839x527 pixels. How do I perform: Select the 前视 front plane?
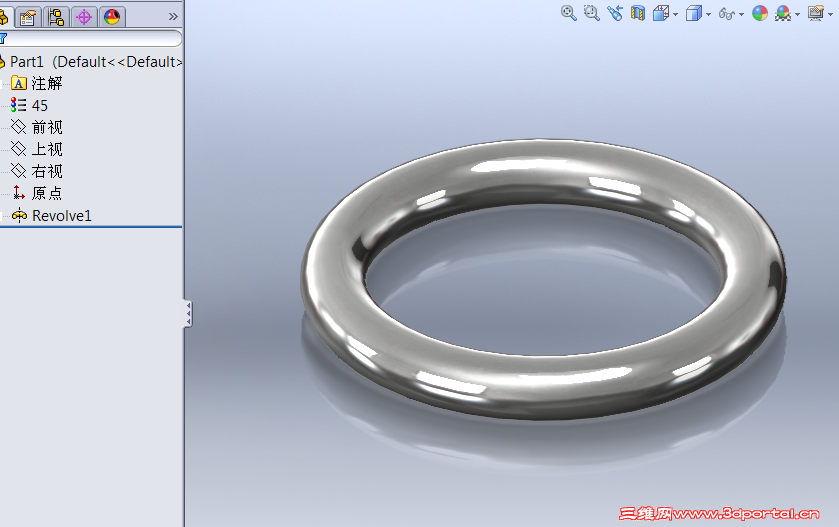tap(47, 127)
